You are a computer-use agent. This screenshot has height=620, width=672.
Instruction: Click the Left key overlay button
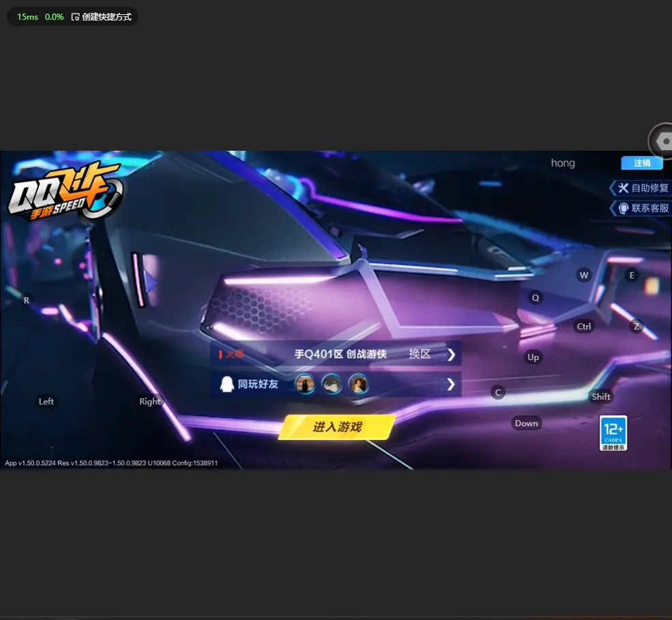click(46, 402)
